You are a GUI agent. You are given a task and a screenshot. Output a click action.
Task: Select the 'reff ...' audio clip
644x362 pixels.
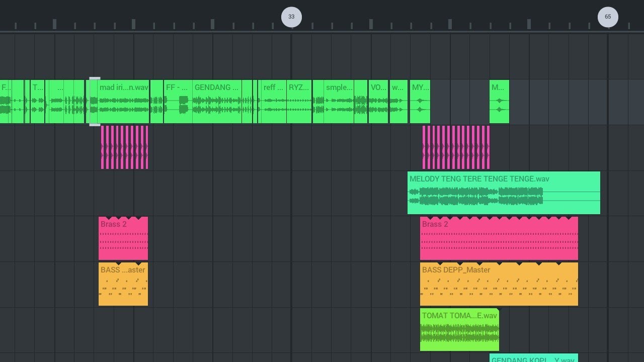274,101
